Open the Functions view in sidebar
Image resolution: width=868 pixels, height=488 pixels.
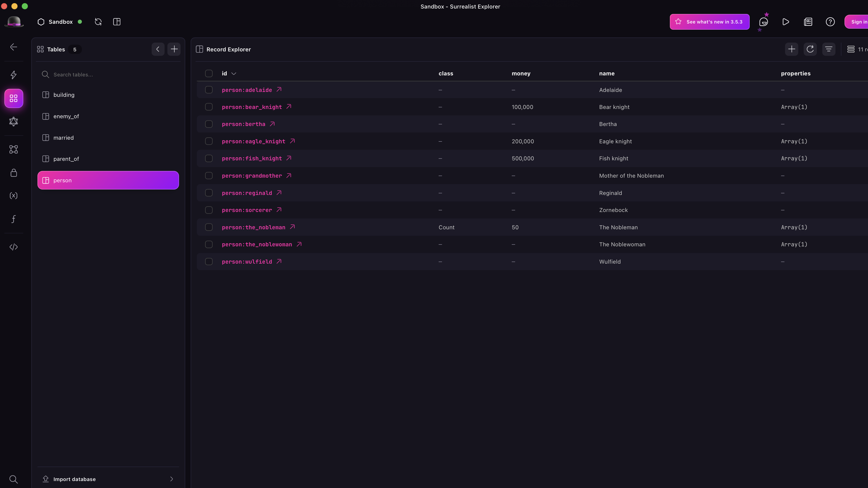click(x=13, y=219)
